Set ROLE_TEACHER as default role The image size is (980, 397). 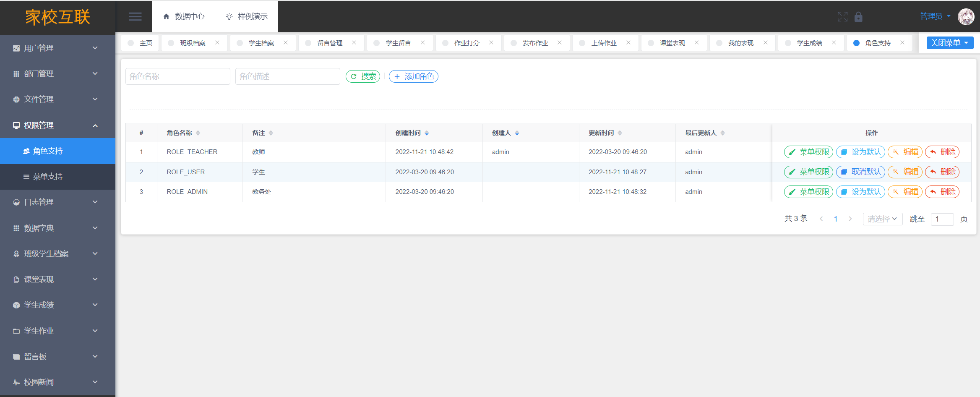(x=860, y=152)
